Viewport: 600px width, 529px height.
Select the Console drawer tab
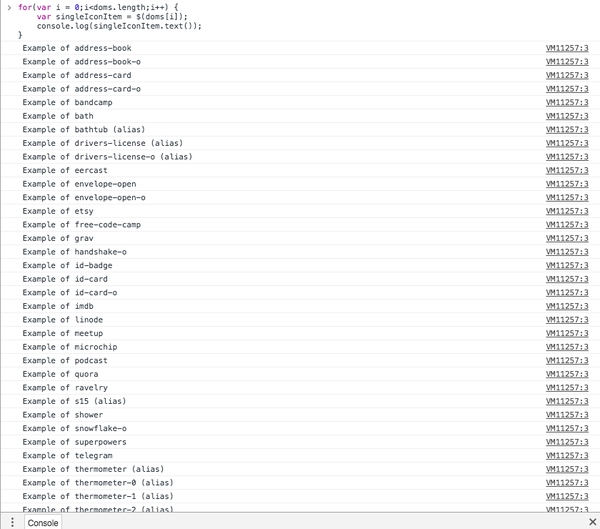click(43, 522)
